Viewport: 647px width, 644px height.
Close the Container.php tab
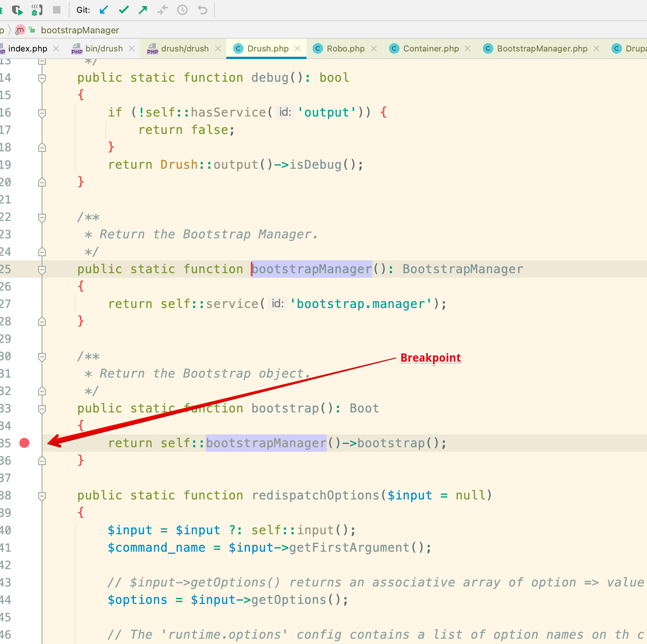coord(468,48)
